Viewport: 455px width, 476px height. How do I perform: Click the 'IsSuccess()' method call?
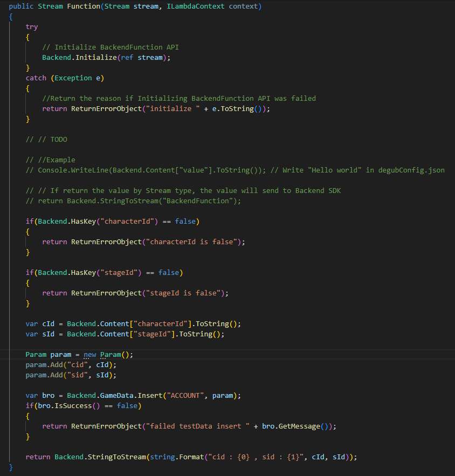(78, 406)
